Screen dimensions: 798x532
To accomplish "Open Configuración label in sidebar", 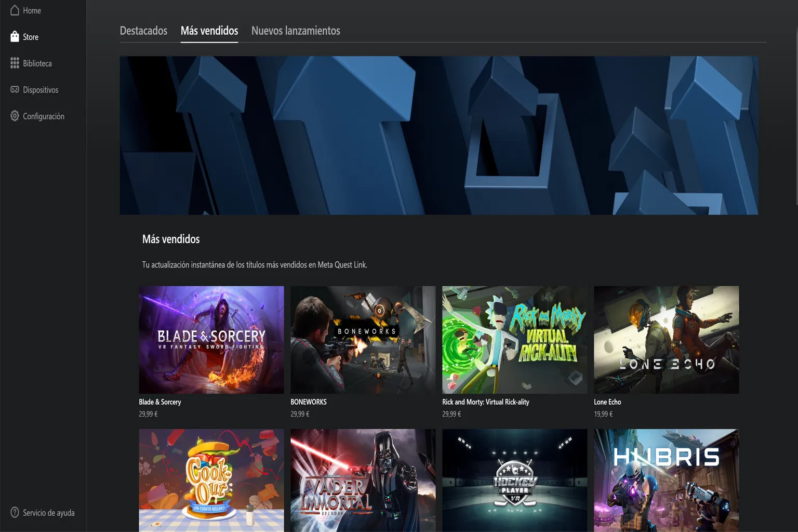I will [44, 116].
